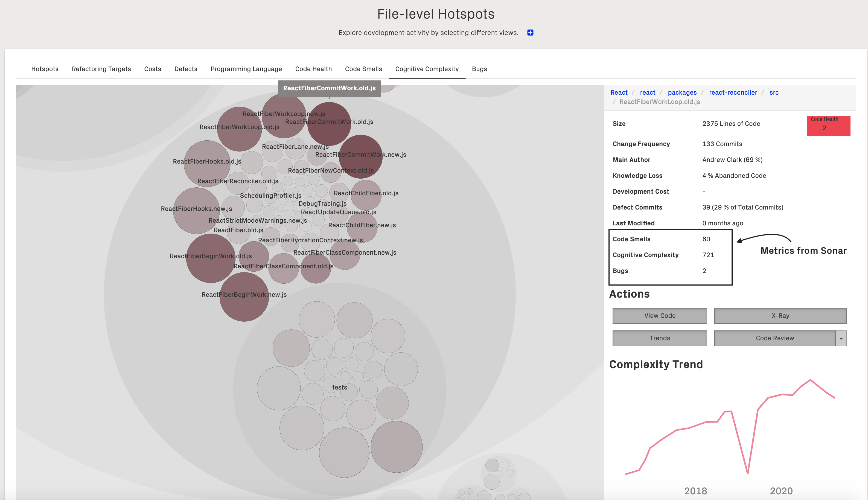This screenshot has width=868, height=500.
Task: Click the ReactFiber.old.js label
Action: 239,230
